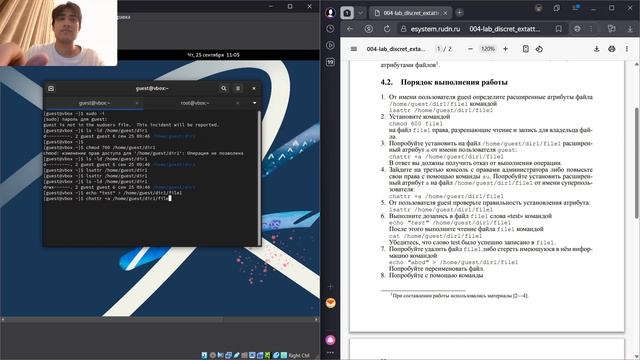Viewport: 640px width, 360px height.
Task: Click the heading 4.2 Порядок выполнения работы
Action: point(444,82)
